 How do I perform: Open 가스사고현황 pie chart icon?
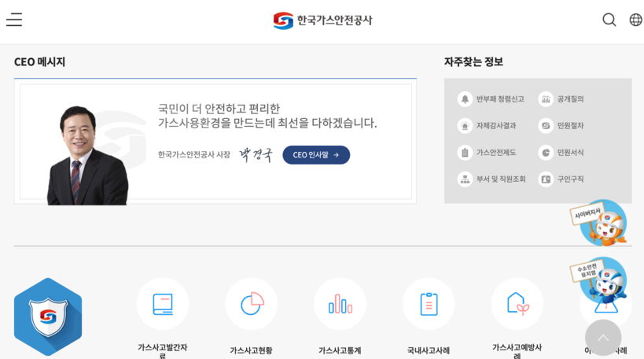coord(252,304)
